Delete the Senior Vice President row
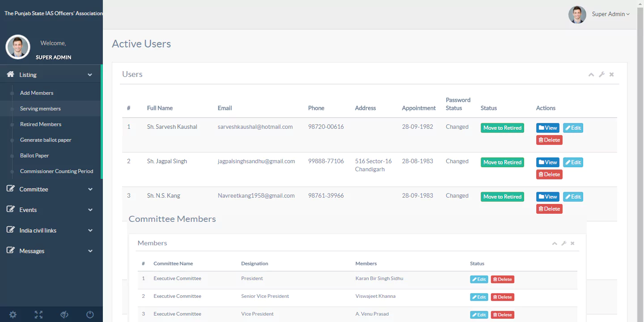Image resolution: width=644 pixels, height=322 pixels. (x=503, y=297)
